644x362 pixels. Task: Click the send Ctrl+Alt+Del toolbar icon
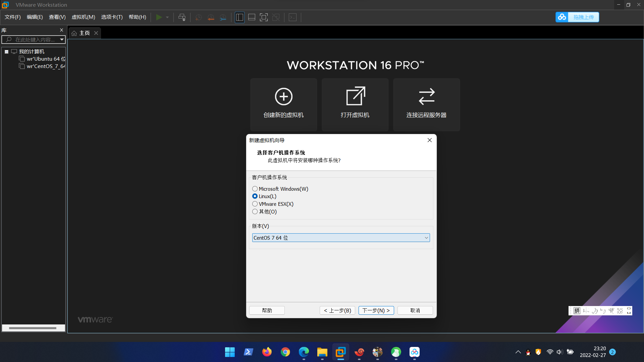[182, 17]
